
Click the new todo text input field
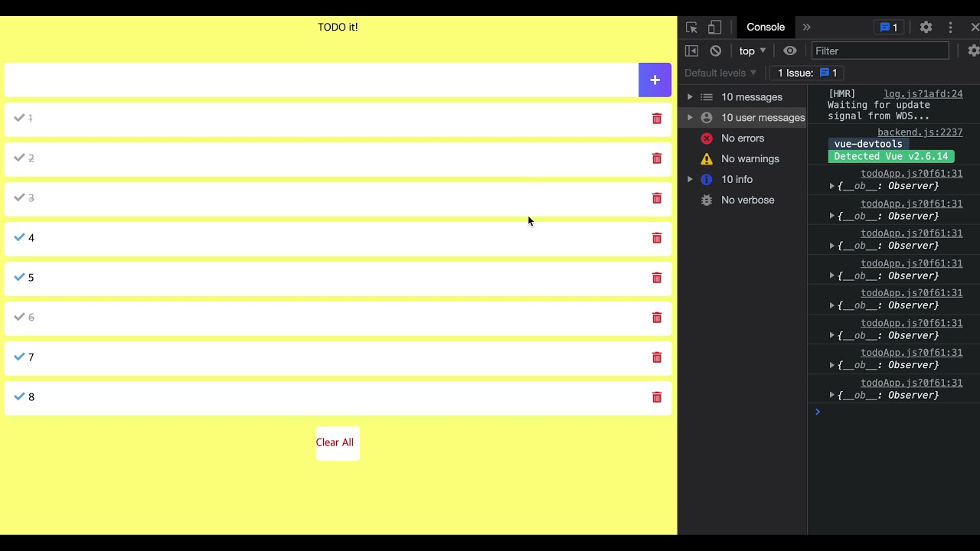click(x=322, y=80)
